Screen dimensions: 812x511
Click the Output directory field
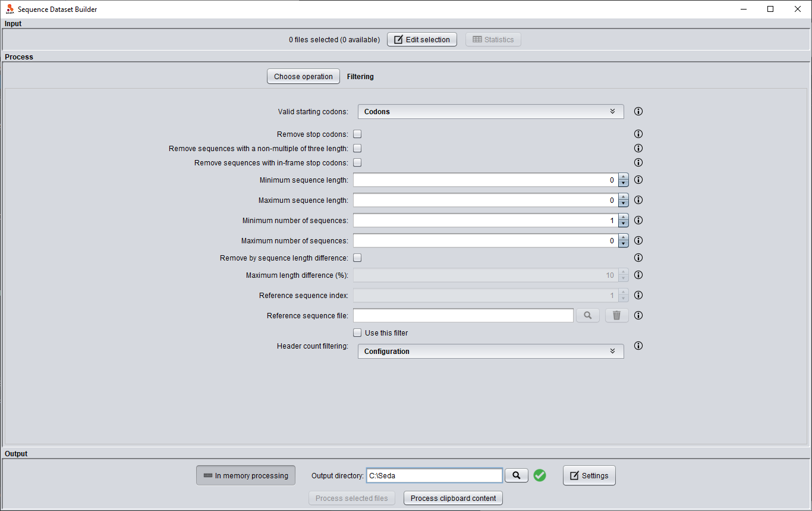pyautogui.click(x=435, y=475)
